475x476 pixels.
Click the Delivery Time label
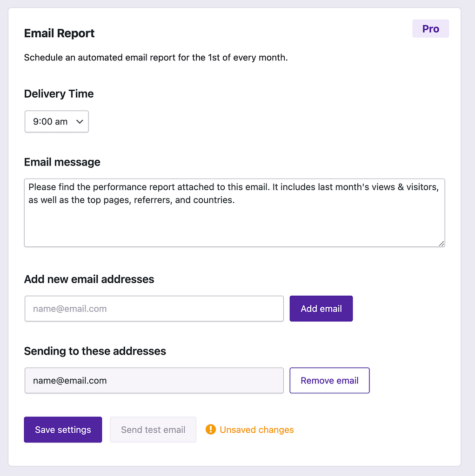(x=59, y=93)
